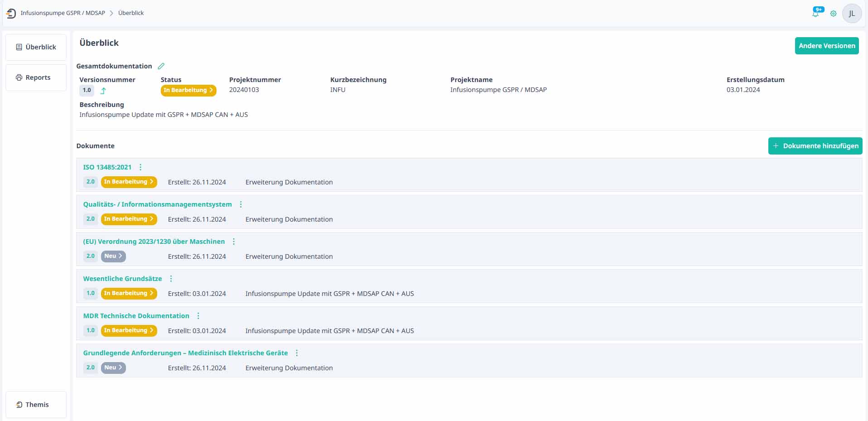Open three-dot menu for Grundlegende Anforderungen

tap(297, 353)
